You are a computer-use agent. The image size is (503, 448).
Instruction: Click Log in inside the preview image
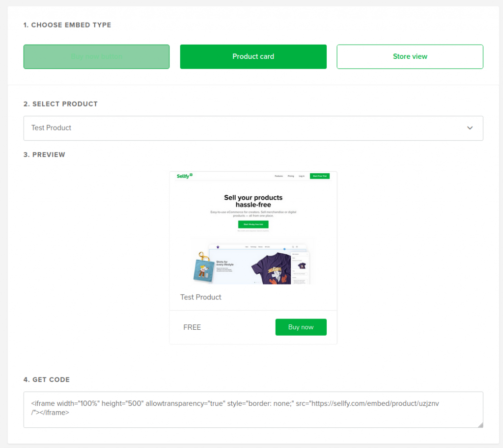(302, 176)
